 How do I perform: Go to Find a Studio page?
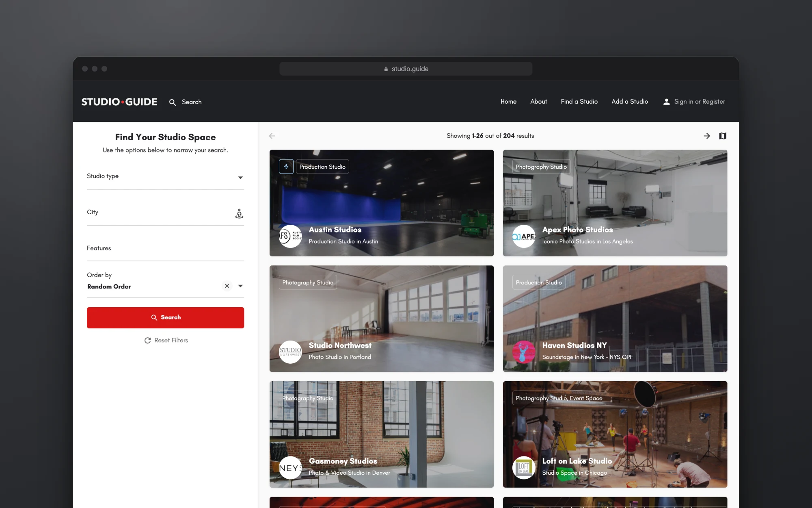pyautogui.click(x=579, y=102)
